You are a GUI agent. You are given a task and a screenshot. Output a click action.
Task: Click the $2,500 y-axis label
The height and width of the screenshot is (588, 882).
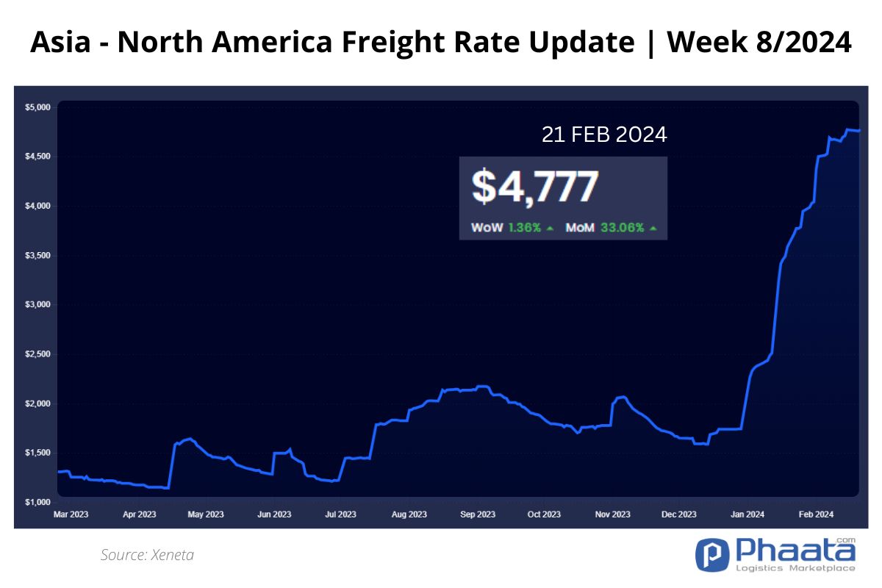tap(37, 354)
